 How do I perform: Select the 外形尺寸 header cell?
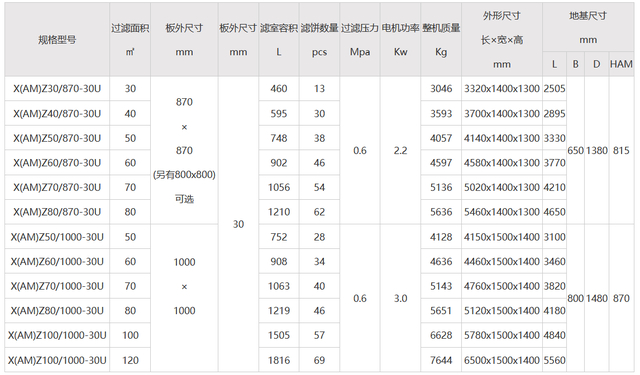502,40
